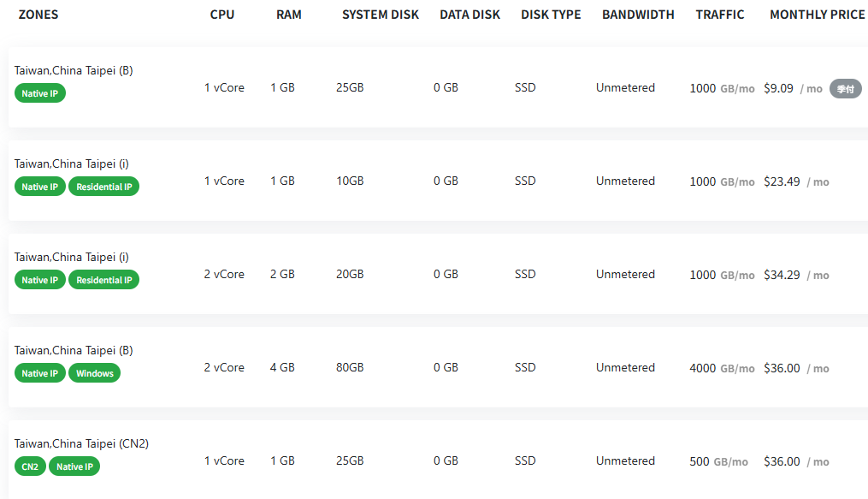Click the SYSTEM DISK column header
The image size is (868, 499).
pyautogui.click(x=381, y=15)
